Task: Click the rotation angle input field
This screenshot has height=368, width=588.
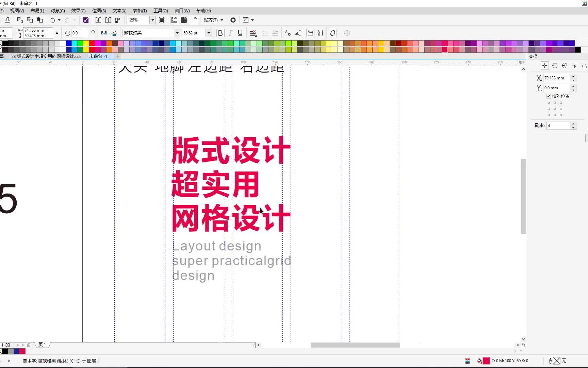Action: [80, 33]
